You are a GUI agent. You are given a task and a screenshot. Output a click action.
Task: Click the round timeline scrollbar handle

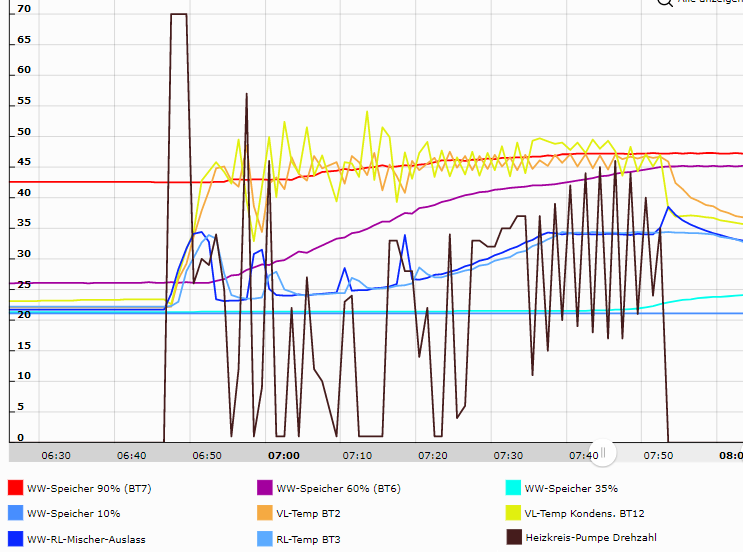click(603, 453)
